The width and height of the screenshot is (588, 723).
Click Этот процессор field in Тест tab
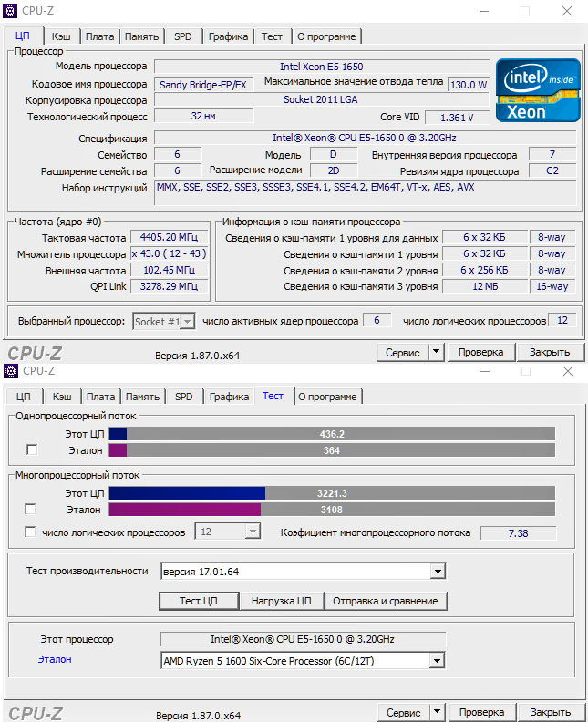point(303,639)
